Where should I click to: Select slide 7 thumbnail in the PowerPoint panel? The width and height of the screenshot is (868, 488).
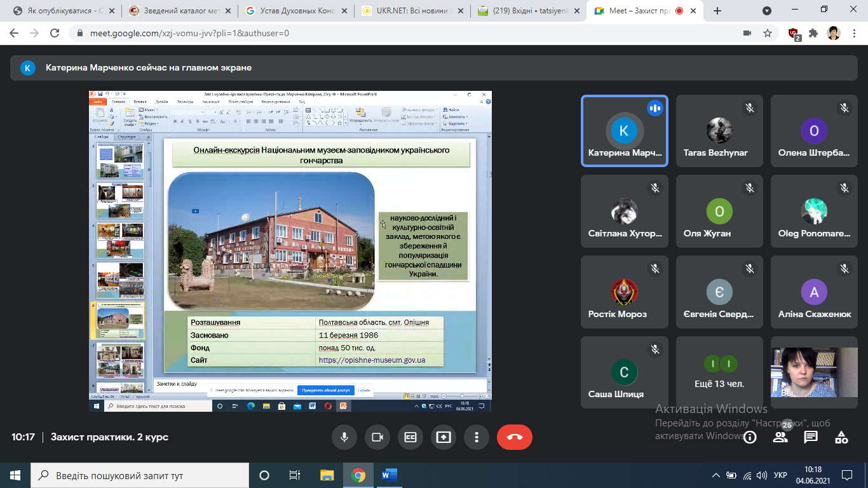[120, 360]
